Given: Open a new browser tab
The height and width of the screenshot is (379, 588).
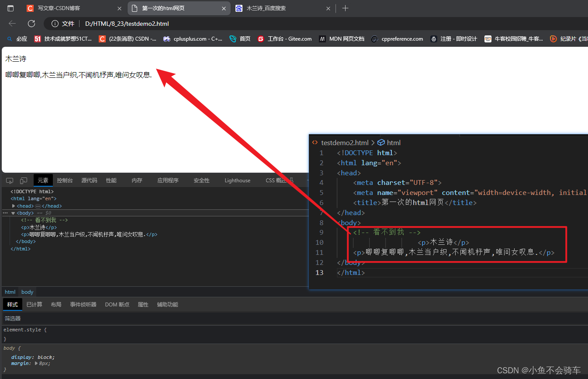Looking at the screenshot, I should pyautogui.click(x=345, y=8).
